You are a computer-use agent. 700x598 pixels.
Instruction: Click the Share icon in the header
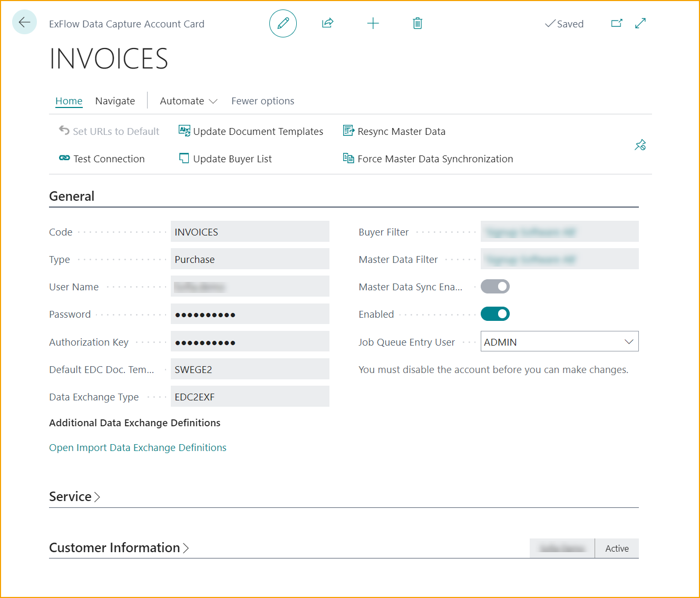pos(327,23)
